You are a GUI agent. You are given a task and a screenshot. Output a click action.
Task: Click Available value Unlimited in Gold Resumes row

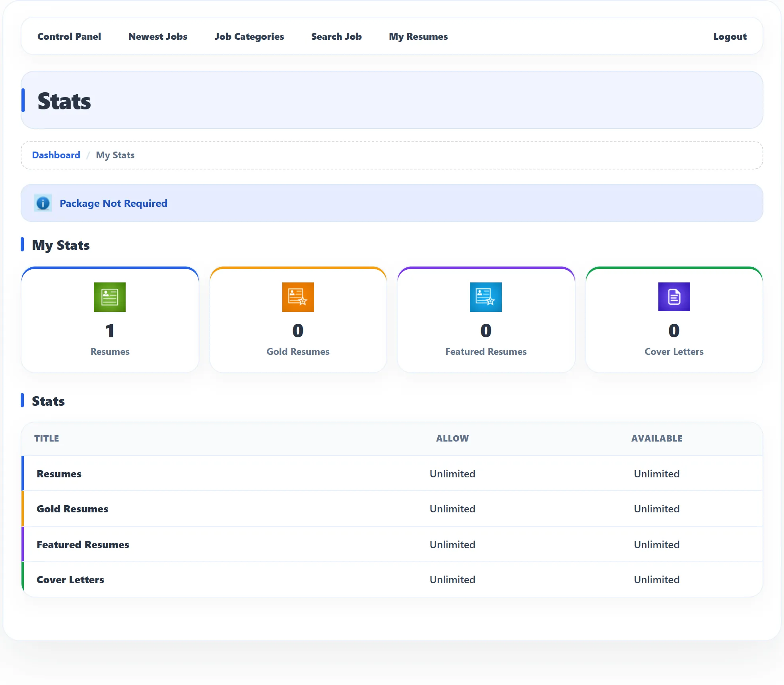(x=657, y=509)
